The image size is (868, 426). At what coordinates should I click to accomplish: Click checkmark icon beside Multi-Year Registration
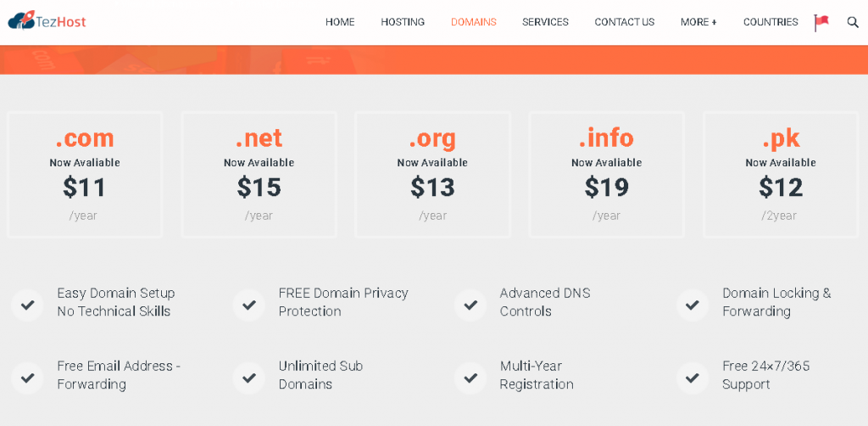pyautogui.click(x=470, y=377)
